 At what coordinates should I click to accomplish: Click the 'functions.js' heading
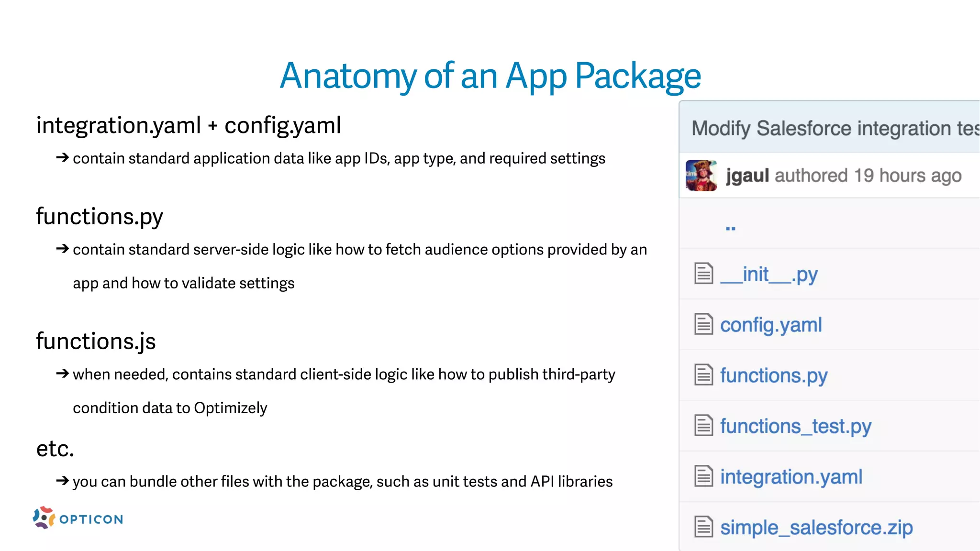click(96, 342)
